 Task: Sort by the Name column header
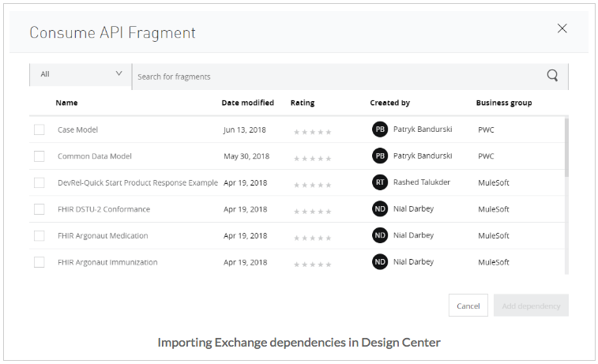pyautogui.click(x=67, y=103)
